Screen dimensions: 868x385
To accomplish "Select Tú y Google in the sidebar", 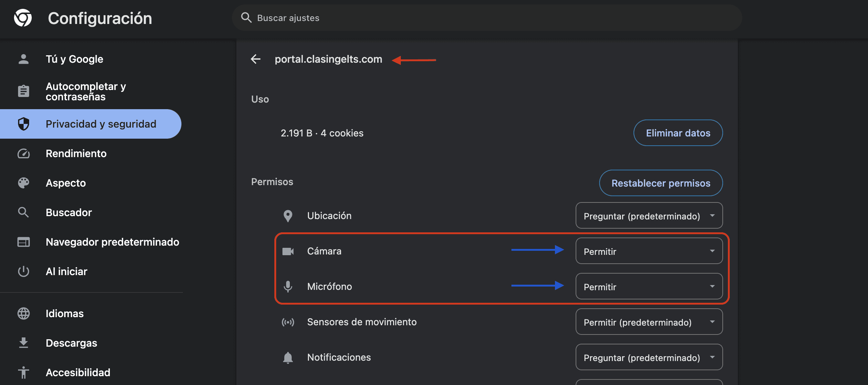I will click(x=74, y=59).
